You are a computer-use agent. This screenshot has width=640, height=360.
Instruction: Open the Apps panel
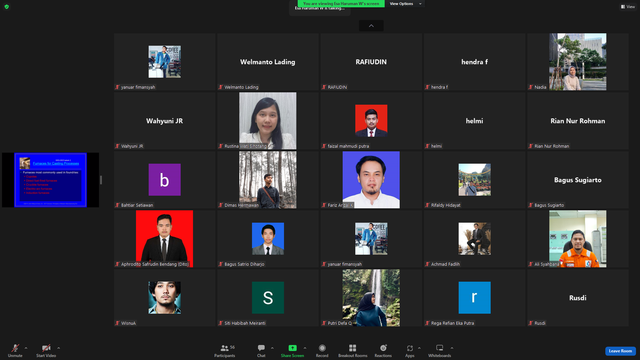coord(410,350)
